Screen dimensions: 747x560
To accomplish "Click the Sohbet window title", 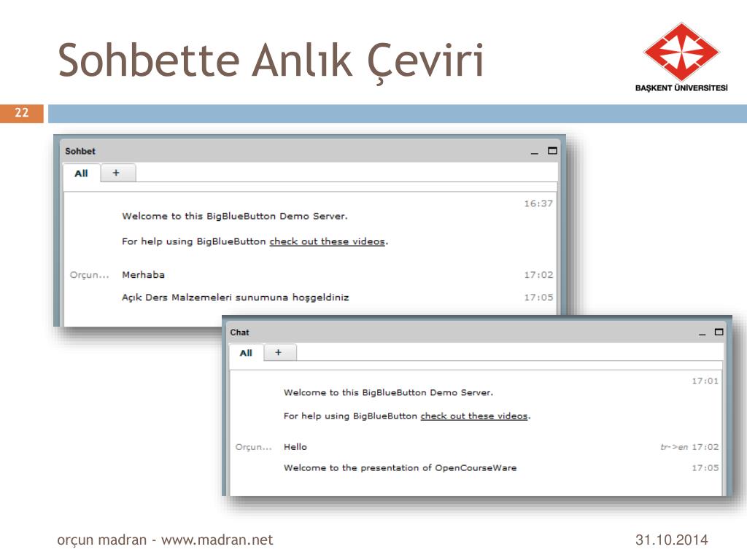I will pyautogui.click(x=80, y=152).
